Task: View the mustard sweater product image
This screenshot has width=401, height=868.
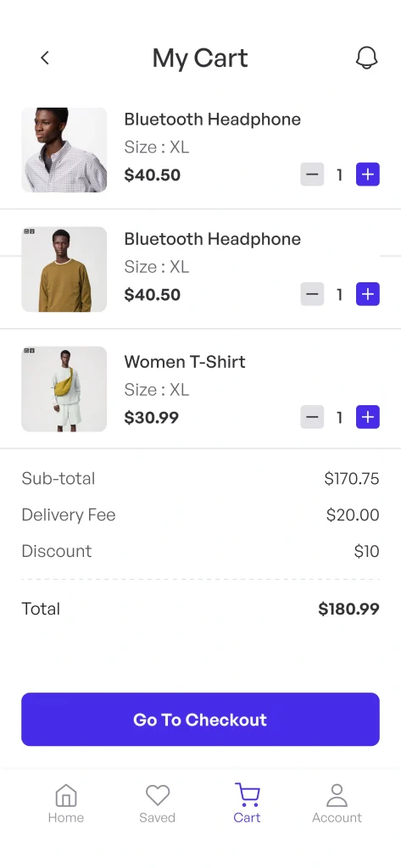Action: coord(64,270)
